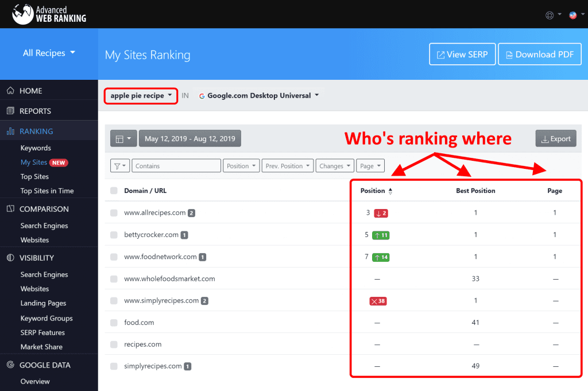Screen dimensions: 588x391
Task: Check the www.allrecipes.com row checkbox
Action: (x=114, y=213)
